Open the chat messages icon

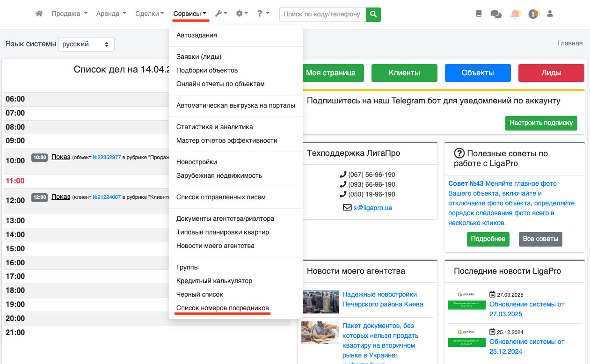click(x=495, y=14)
